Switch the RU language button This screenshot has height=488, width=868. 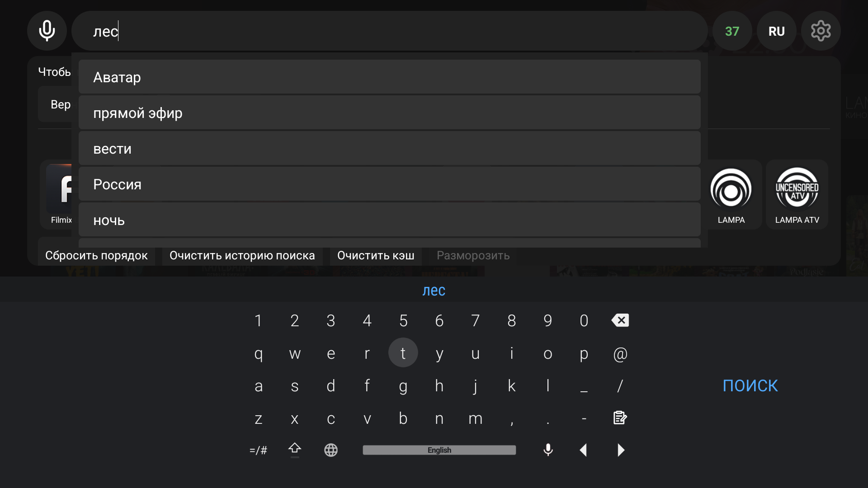click(776, 31)
